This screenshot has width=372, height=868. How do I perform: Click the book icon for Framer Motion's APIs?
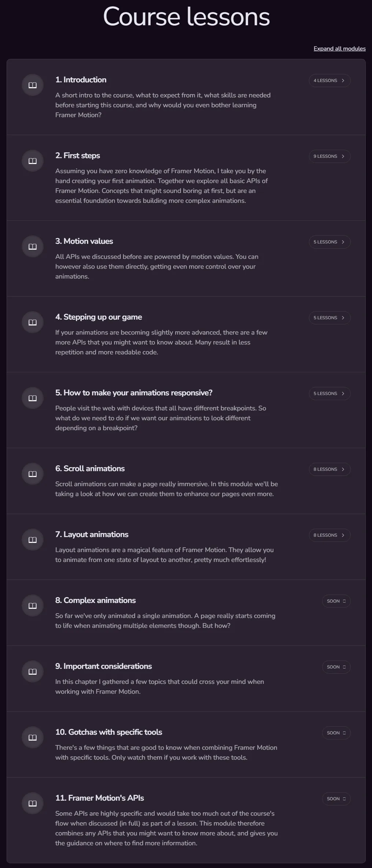(x=33, y=804)
